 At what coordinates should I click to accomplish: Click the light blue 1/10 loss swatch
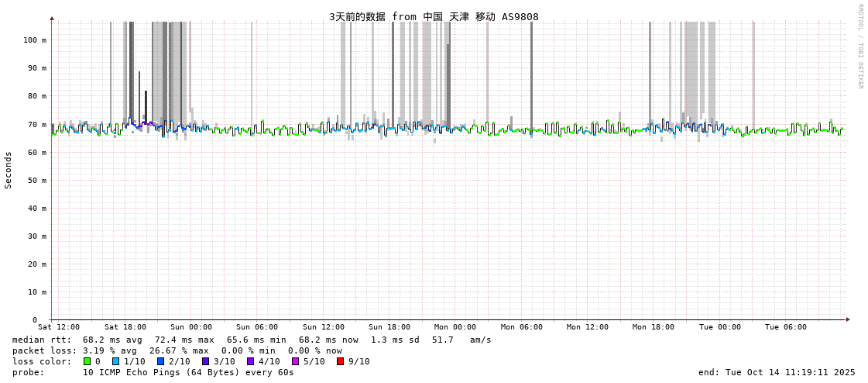[x=116, y=361]
